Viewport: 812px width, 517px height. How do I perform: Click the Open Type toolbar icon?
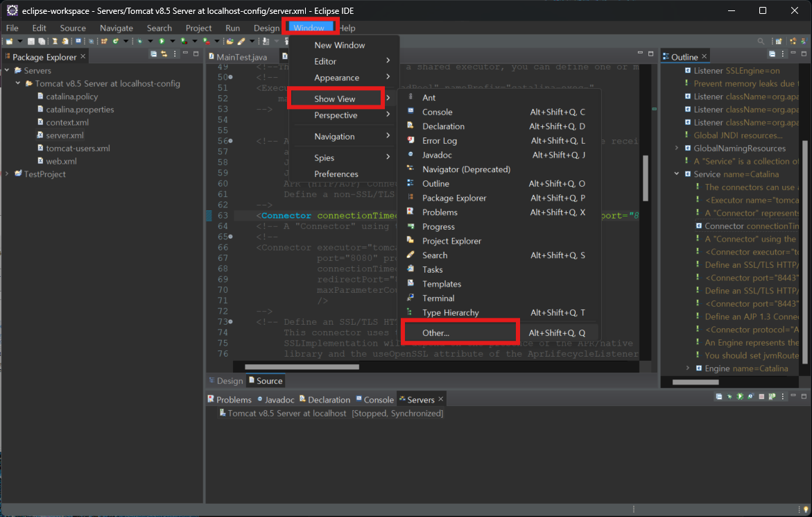point(230,41)
